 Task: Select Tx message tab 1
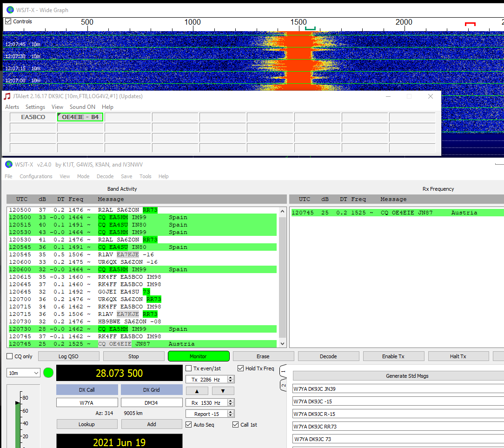[x=283, y=372]
